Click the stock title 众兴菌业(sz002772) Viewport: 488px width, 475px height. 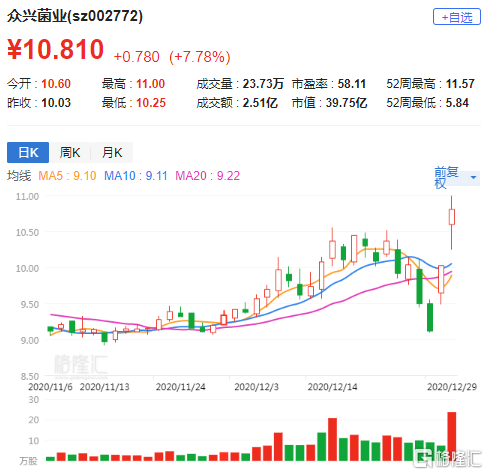75,16
